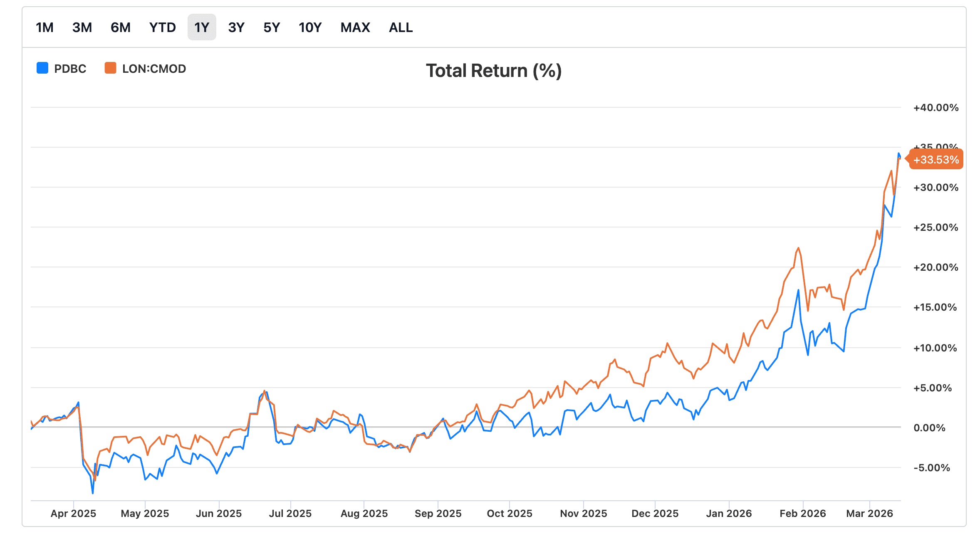Select the MAX range tab
The image size is (980, 534).
tap(355, 27)
